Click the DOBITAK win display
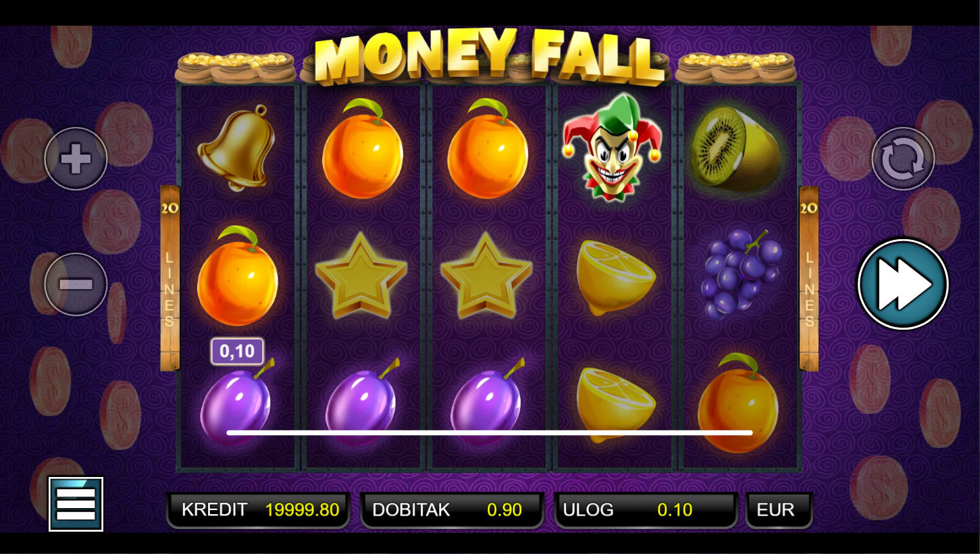This screenshot has height=554, width=980. [452, 509]
